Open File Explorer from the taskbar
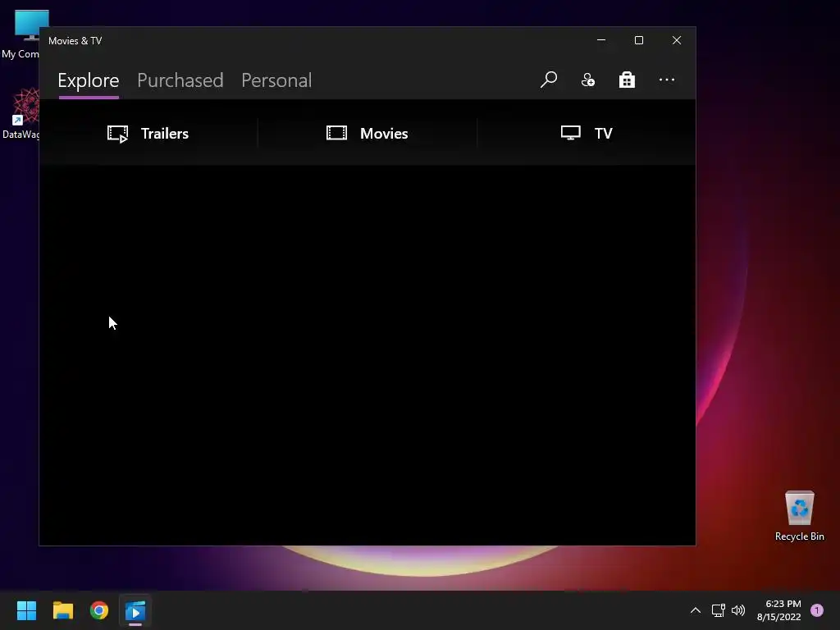 tap(62, 610)
